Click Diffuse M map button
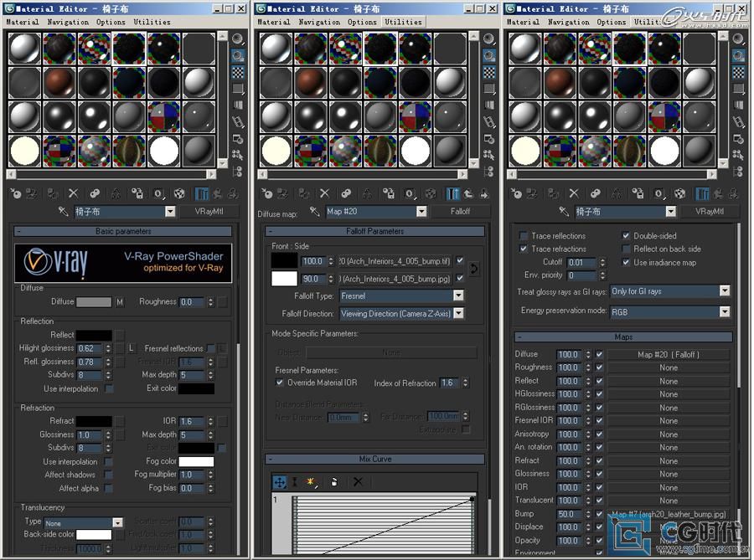The width and height of the screenshot is (754, 560). click(x=120, y=302)
